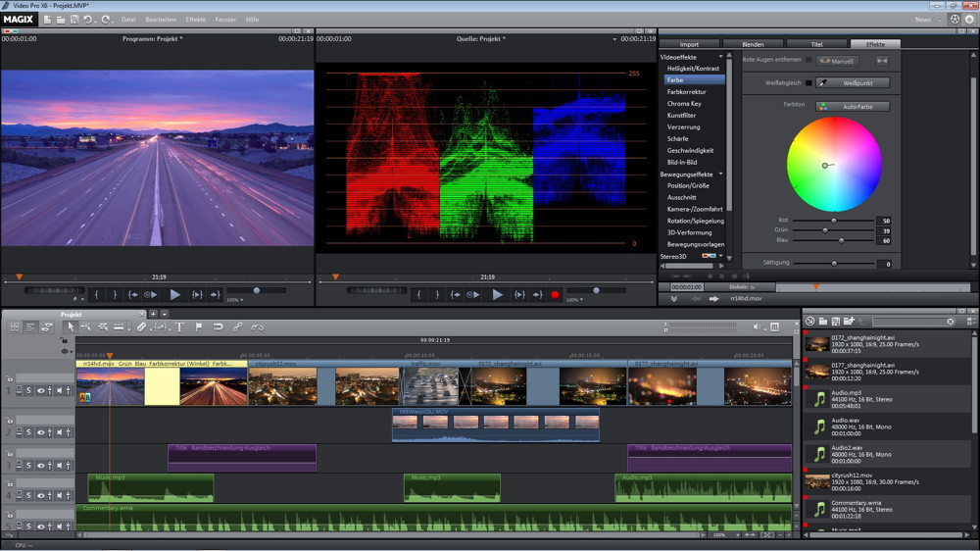Open the Datei menu
The width and height of the screenshot is (980, 551).
pyautogui.click(x=128, y=20)
